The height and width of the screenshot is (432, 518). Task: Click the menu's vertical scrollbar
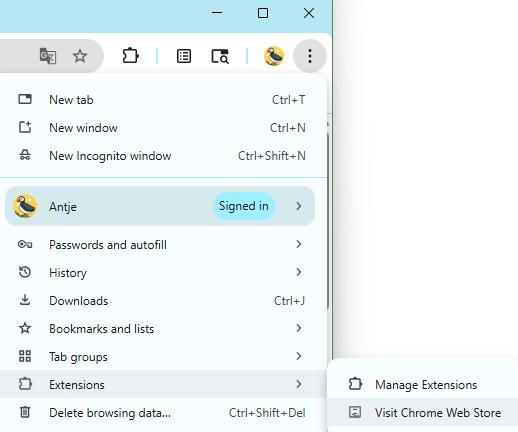328,220
